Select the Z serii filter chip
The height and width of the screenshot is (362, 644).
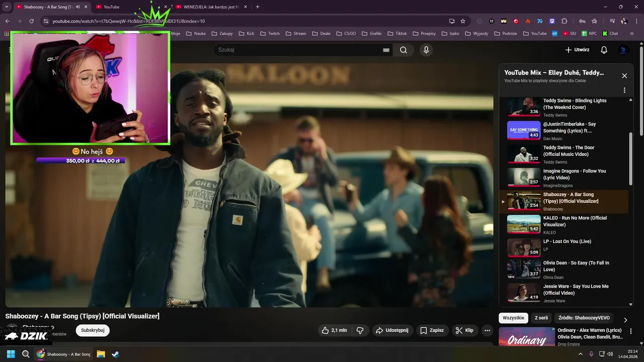click(x=541, y=318)
